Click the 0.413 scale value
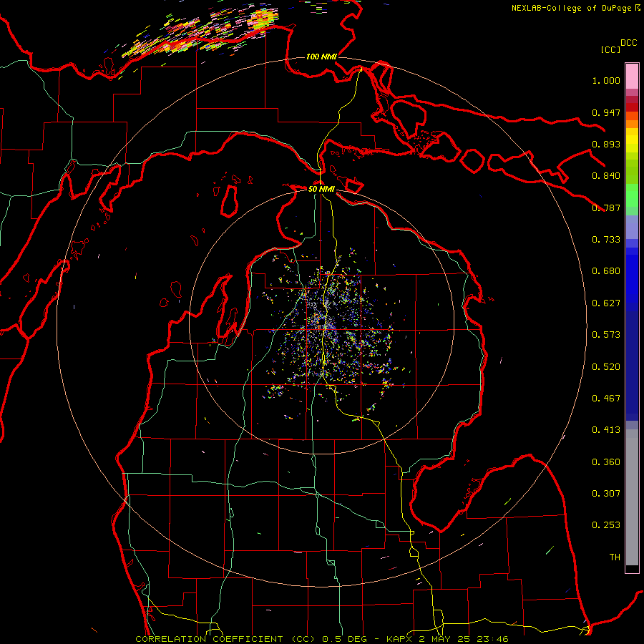The image size is (644, 644). (606, 430)
